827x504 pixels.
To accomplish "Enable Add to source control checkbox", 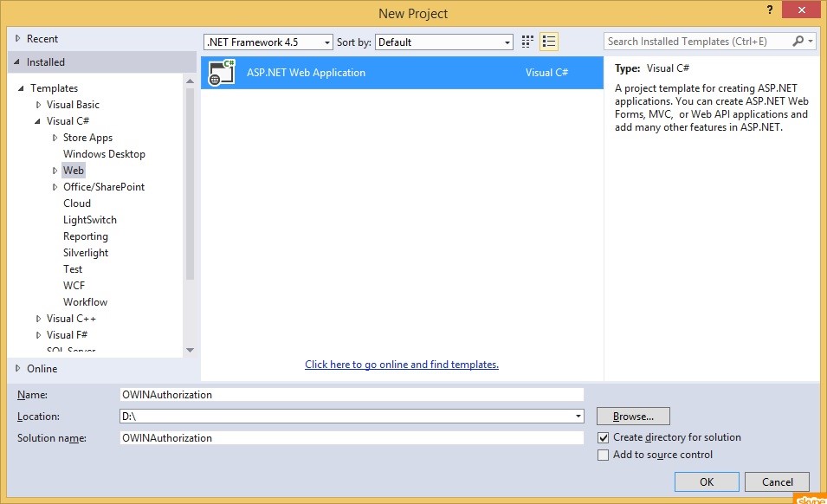I will [x=603, y=455].
